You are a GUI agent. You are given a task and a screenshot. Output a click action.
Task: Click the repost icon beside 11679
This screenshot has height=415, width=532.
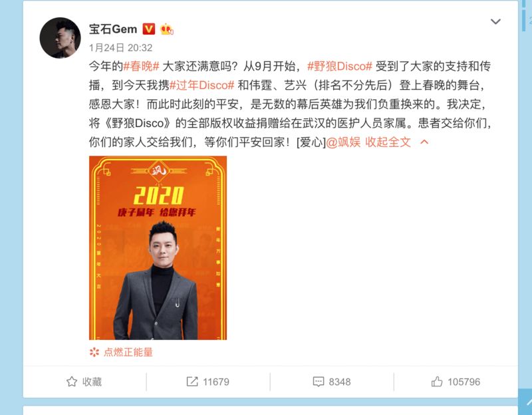click(192, 382)
